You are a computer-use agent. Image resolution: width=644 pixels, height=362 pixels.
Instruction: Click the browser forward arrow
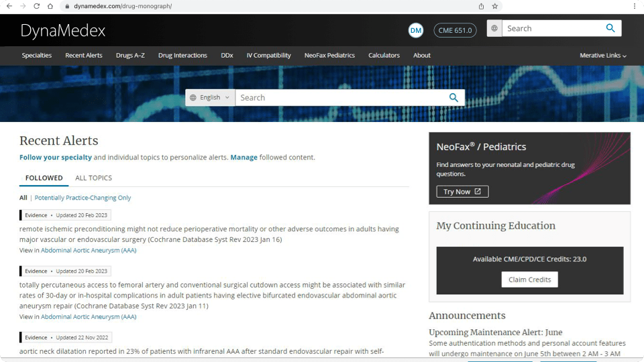point(23,6)
